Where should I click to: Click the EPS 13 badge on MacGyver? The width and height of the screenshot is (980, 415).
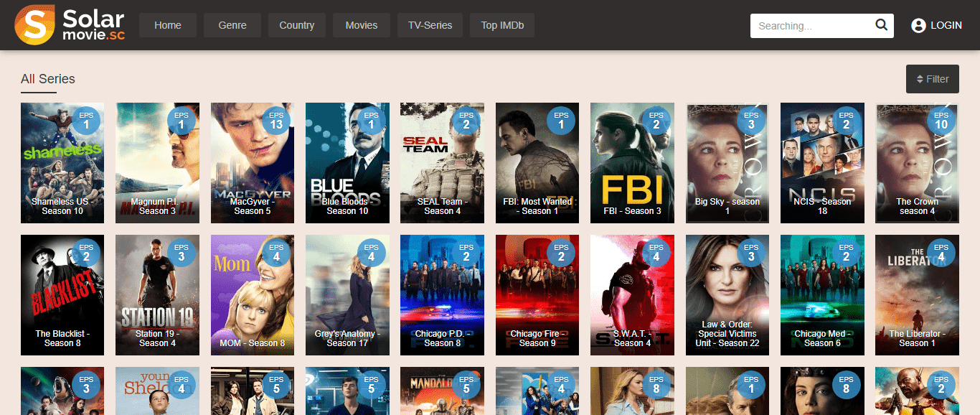click(x=276, y=120)
